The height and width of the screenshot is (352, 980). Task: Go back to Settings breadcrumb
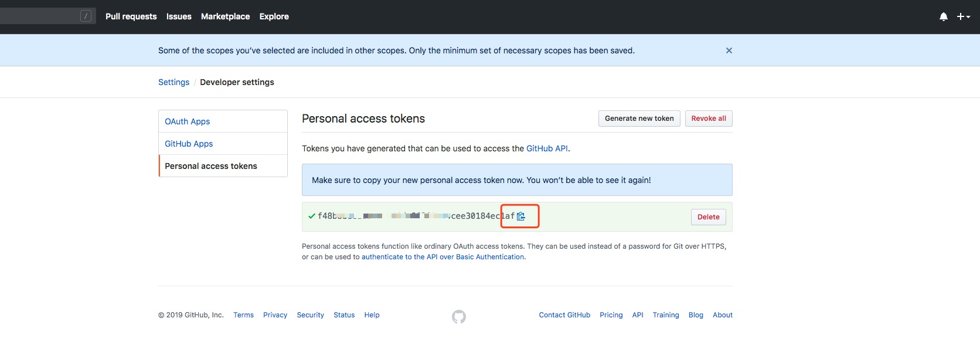[173, 82]
